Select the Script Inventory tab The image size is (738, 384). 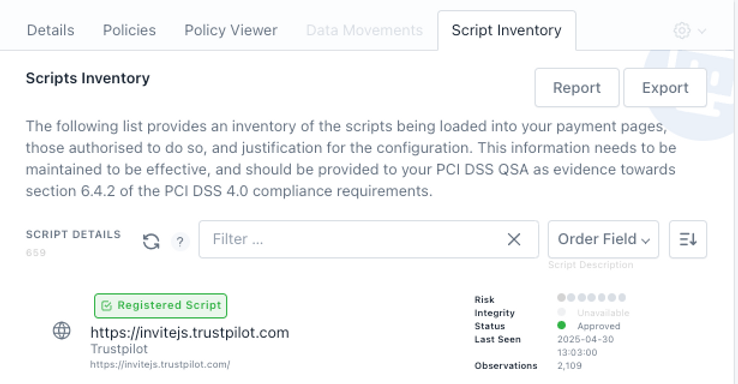click(506, 30)
